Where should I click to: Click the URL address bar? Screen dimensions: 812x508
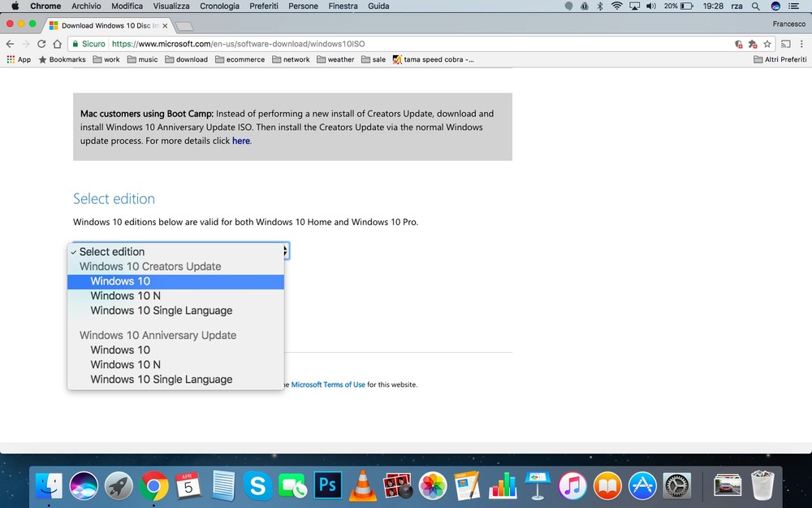(406, 44)
